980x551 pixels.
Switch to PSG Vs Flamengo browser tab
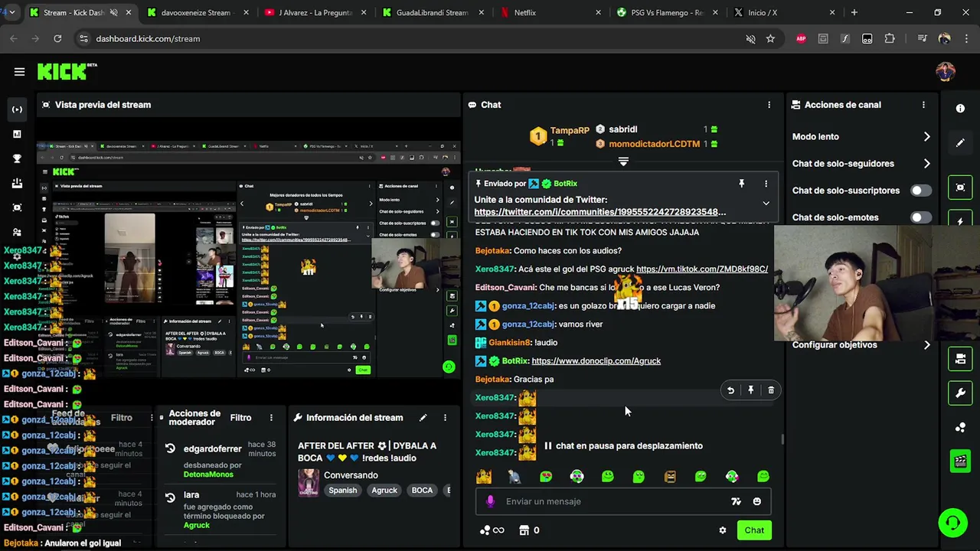click(666, 13)
